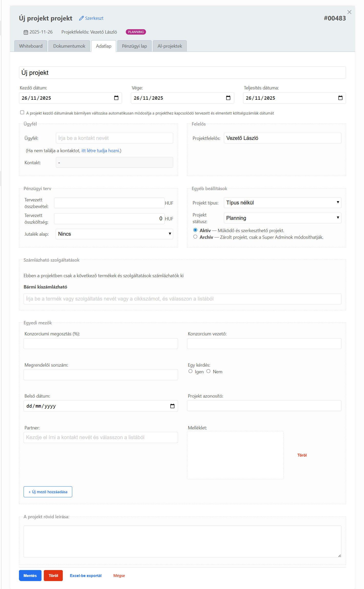Click the Excel-be exportál link
This screenshot has height=589, width=364.
tap(86, 575)
